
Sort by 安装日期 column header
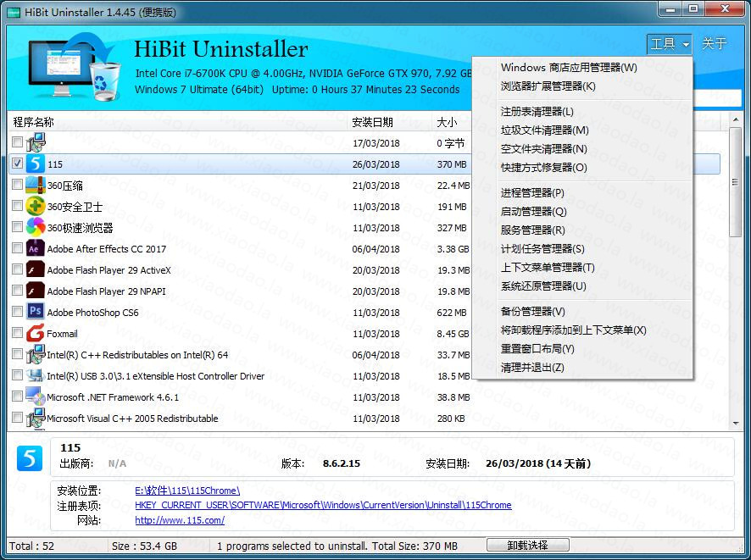coord(389,122)
